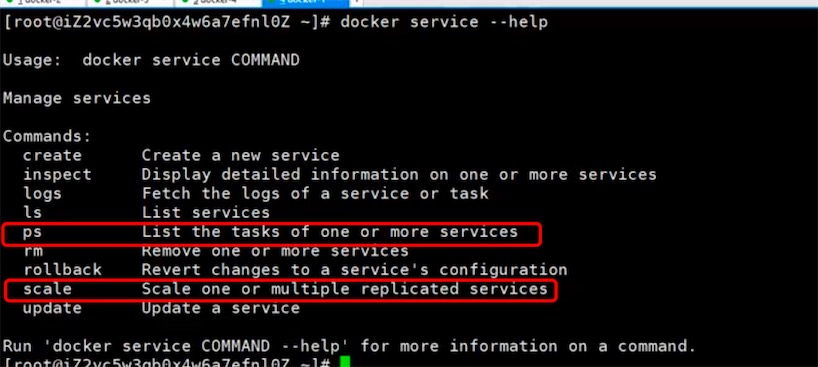818x367 pixels.
Task: Click 'List services' description text
Action: coord(206,212)
